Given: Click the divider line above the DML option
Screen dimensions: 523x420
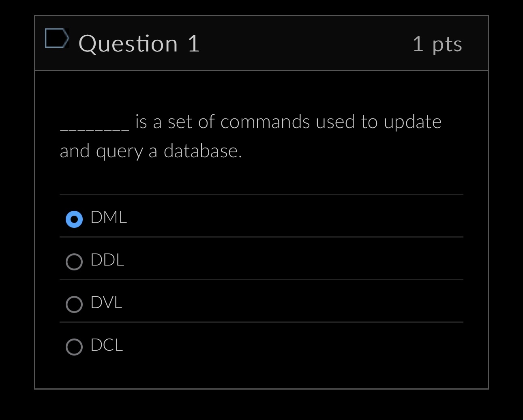Looking at the screenshot, I should pos(261,195).
